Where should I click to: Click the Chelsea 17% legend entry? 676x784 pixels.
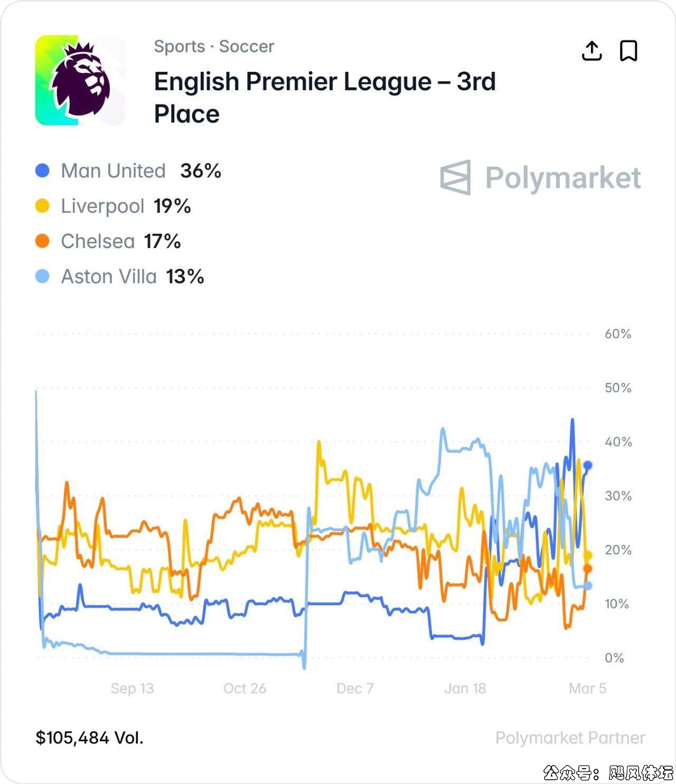point(120,241)
